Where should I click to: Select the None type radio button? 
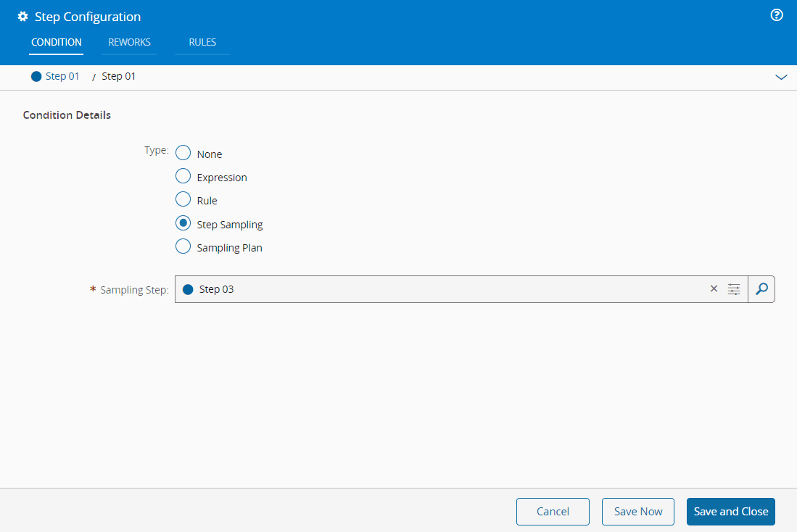[183, 153]
